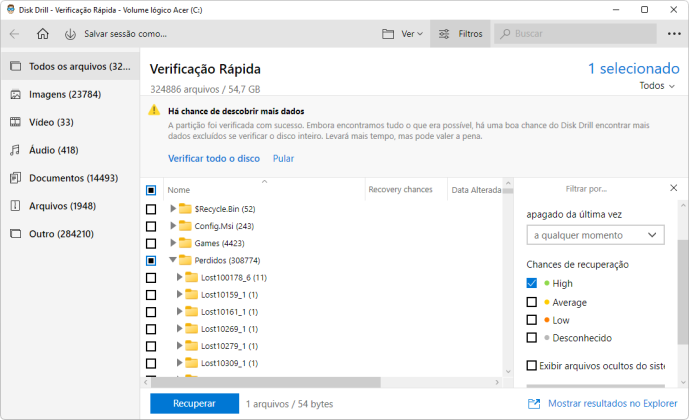Screen dimensions: 689x420
Task: Click the filter panel vertical scrollbar
Action: [682, 292]
